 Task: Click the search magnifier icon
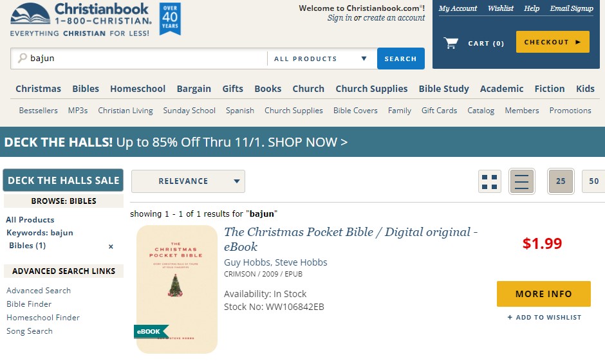(22, 59)
